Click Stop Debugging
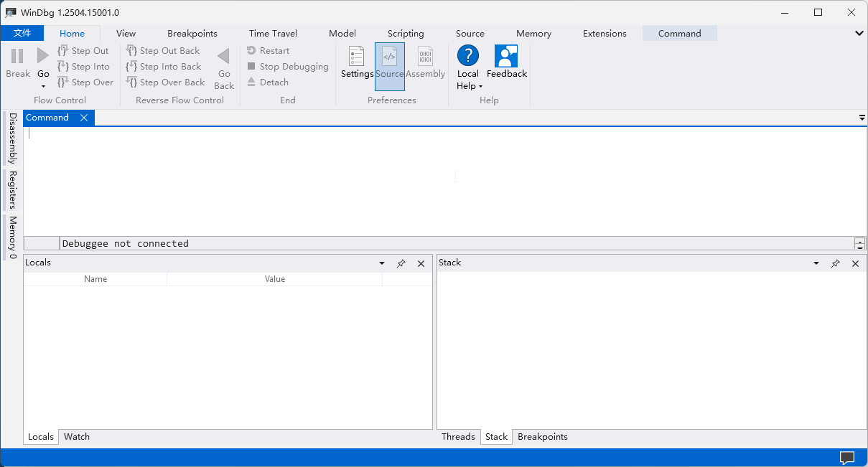This screenshot has width=868, height=467. tap(287, 67)
